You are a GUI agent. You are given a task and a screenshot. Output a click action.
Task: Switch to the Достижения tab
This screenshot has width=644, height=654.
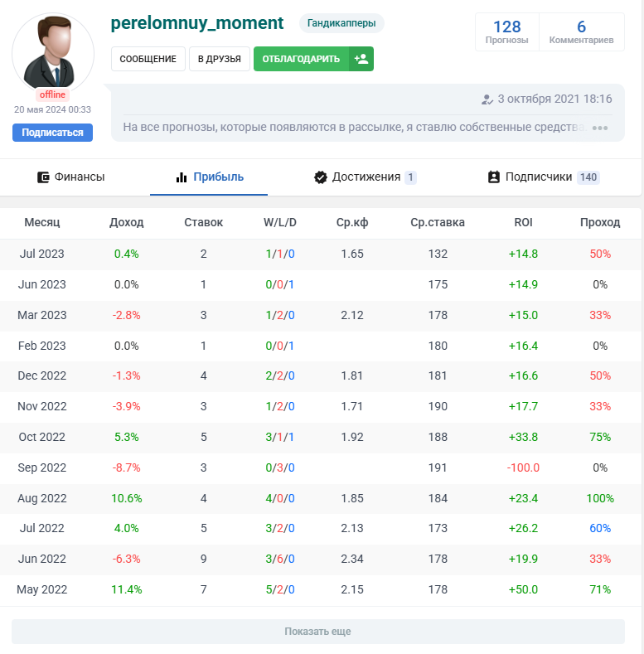click(x=366, y=177)
